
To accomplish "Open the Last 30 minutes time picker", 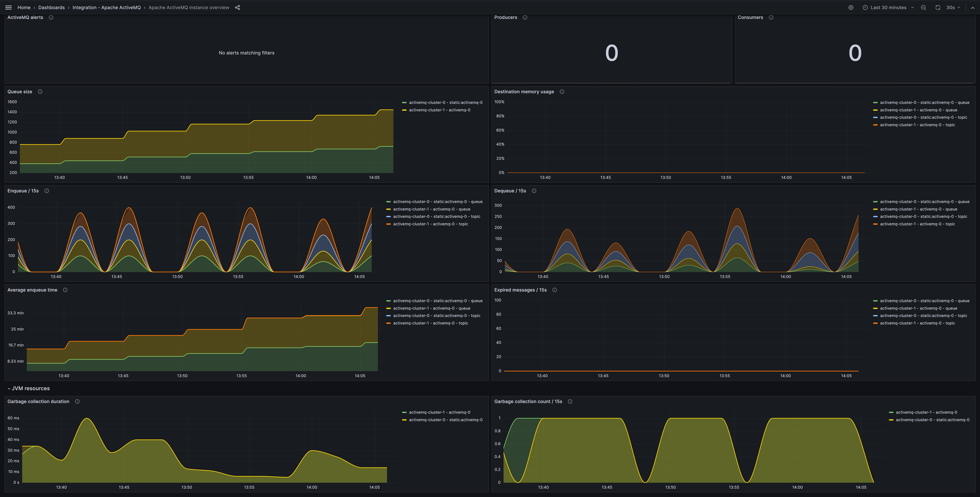I will pos(886,7).
